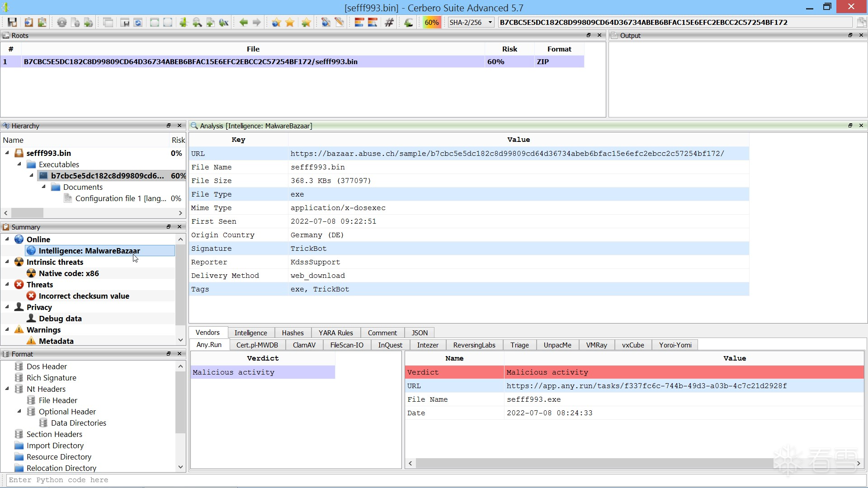The image size is (868, 488).
Task: Click the app.any.run task URL
Action: coord(646,386)
